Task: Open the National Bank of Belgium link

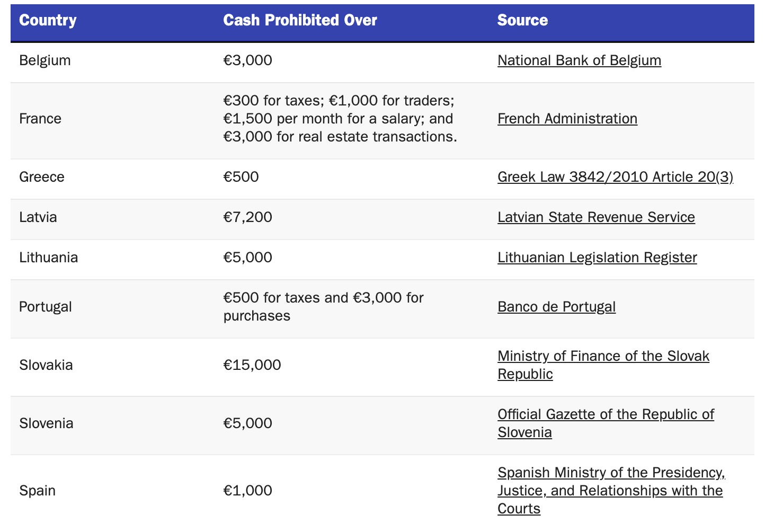Action: (579, 60)
